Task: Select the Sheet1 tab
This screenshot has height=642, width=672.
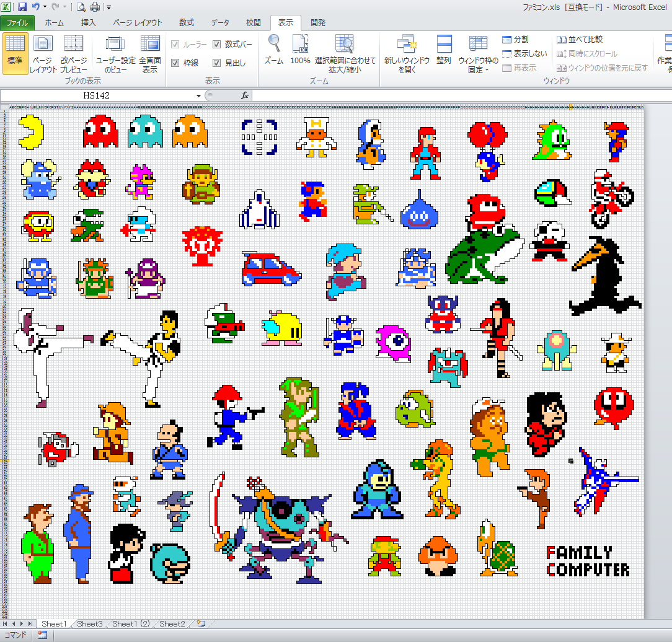Action: pyautogui.click(x=54, y=623)
